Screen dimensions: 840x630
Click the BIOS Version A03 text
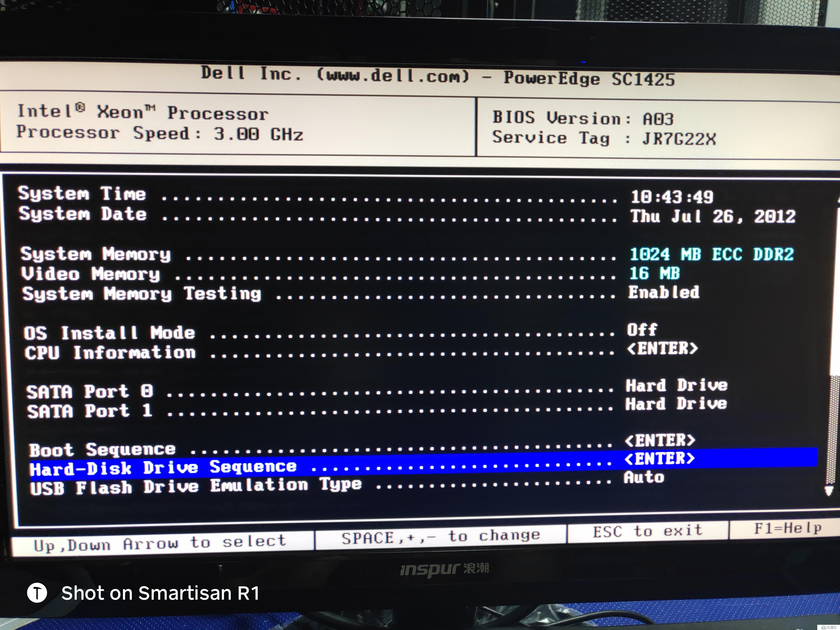point(583,118)
